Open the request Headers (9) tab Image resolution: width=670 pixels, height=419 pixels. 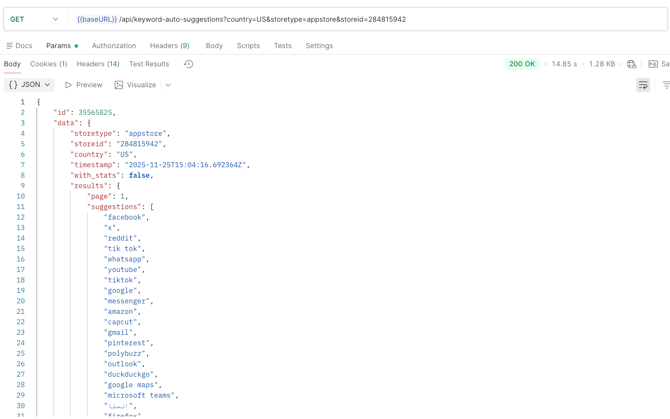click(169, 46)
